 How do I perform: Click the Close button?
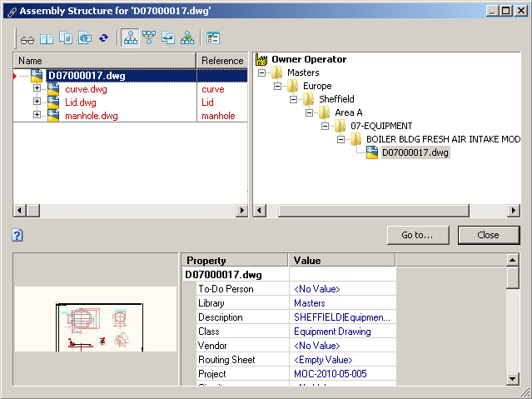click(x=489, y=235)
